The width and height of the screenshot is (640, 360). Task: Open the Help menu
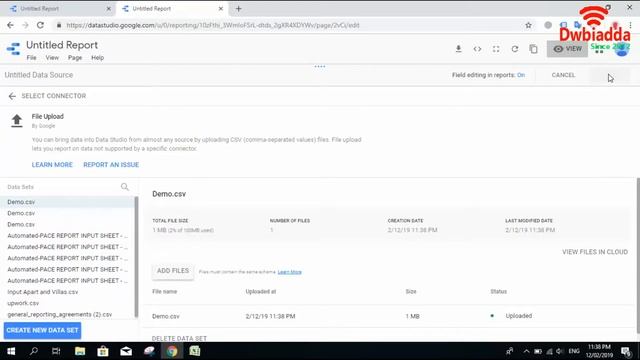(x=98, y=58)
